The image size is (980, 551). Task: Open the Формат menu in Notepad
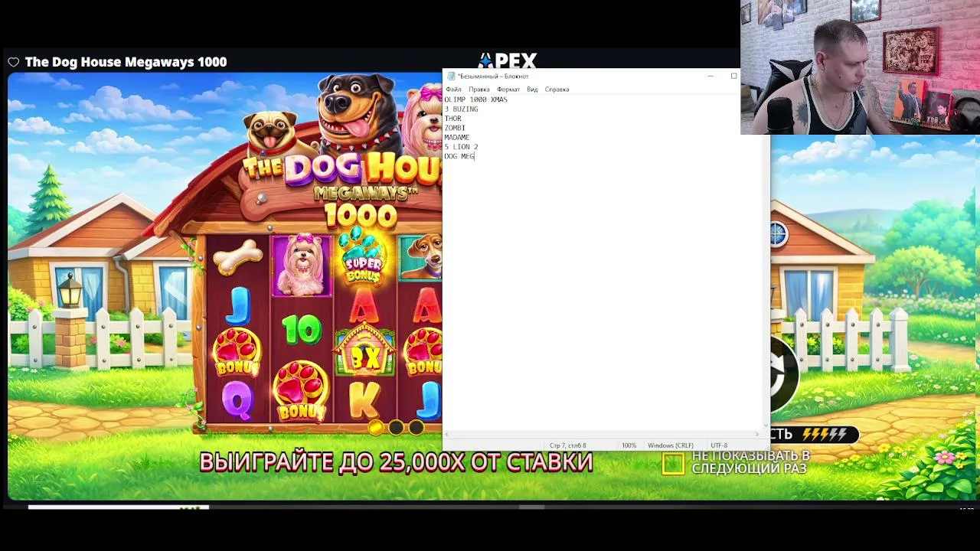click(508, 90)
